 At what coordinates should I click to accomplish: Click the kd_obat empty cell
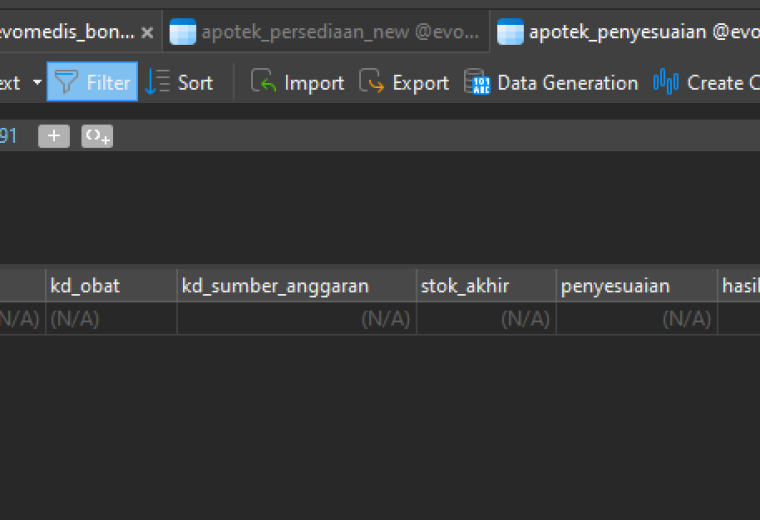coord(111,318)
